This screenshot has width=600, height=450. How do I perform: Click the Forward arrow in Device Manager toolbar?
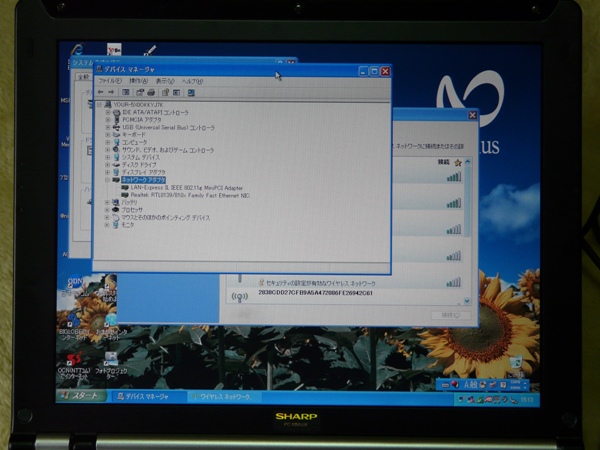tap(111, 93)
